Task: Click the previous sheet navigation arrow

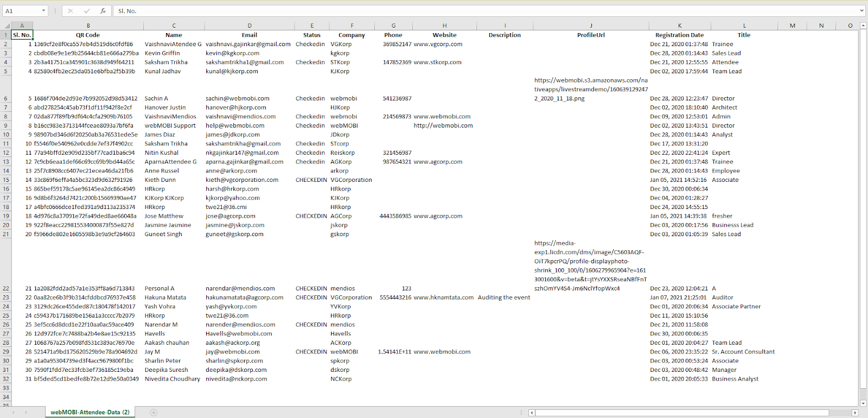Action: point(14,413)
